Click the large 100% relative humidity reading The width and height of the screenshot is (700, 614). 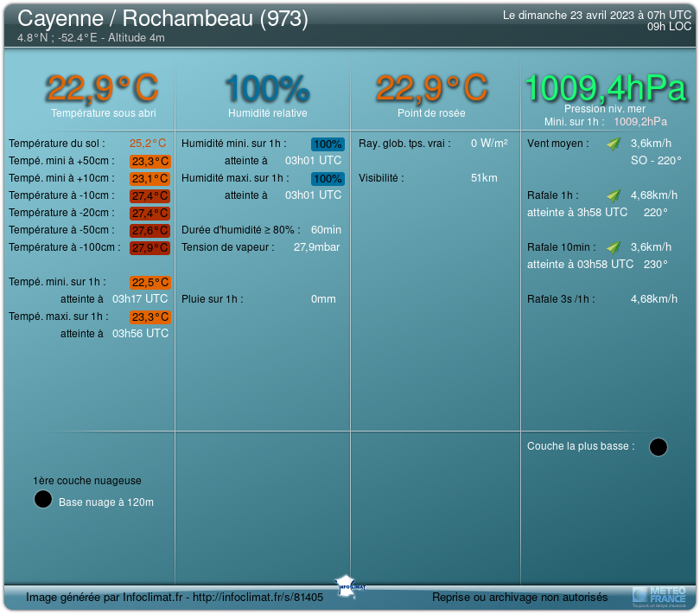[x=267, y=87]
